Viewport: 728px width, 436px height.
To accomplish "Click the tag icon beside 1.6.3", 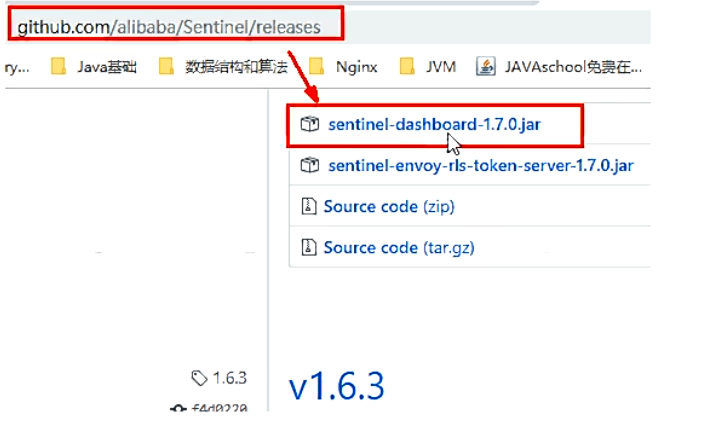I will (199, 378).
